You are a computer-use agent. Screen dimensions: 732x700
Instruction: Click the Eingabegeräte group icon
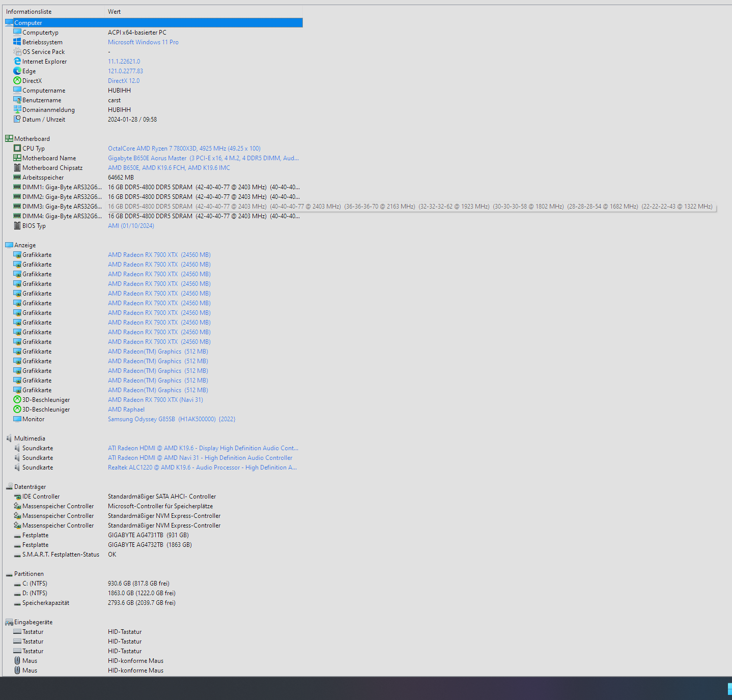pos(9,622)
